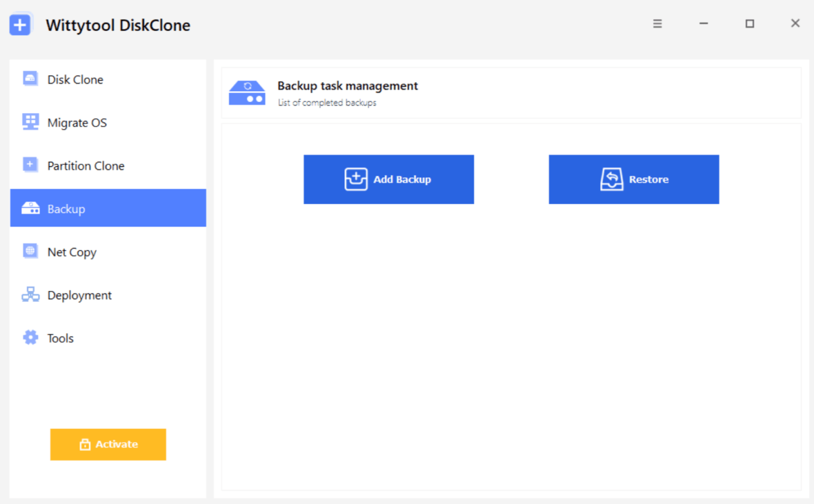Click the plus tray icon on Add Backup
This screenshot has width=814, height=504.
coord(356,179)
